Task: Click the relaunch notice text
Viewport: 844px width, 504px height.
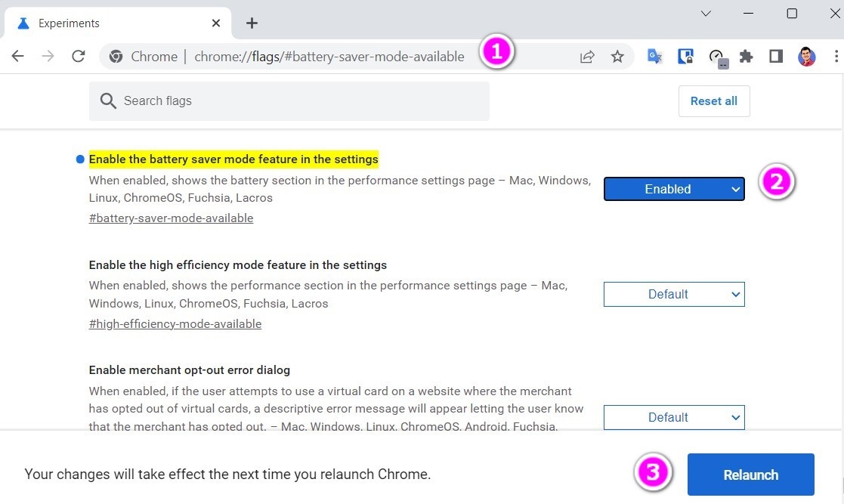Action: coord(227,475)
